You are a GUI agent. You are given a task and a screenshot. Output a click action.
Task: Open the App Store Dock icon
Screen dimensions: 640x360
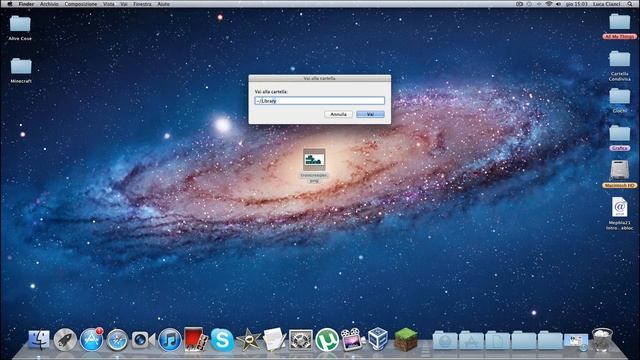[91, 340]
